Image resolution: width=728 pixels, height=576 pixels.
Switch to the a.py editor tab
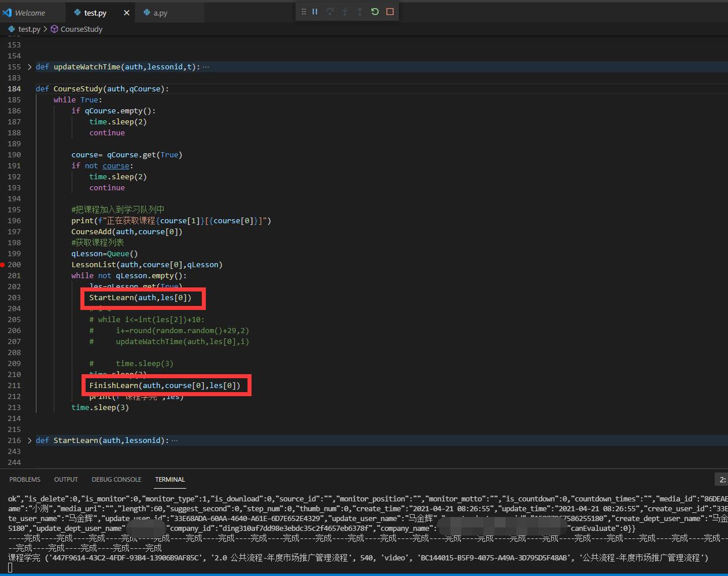pos(160,13)
